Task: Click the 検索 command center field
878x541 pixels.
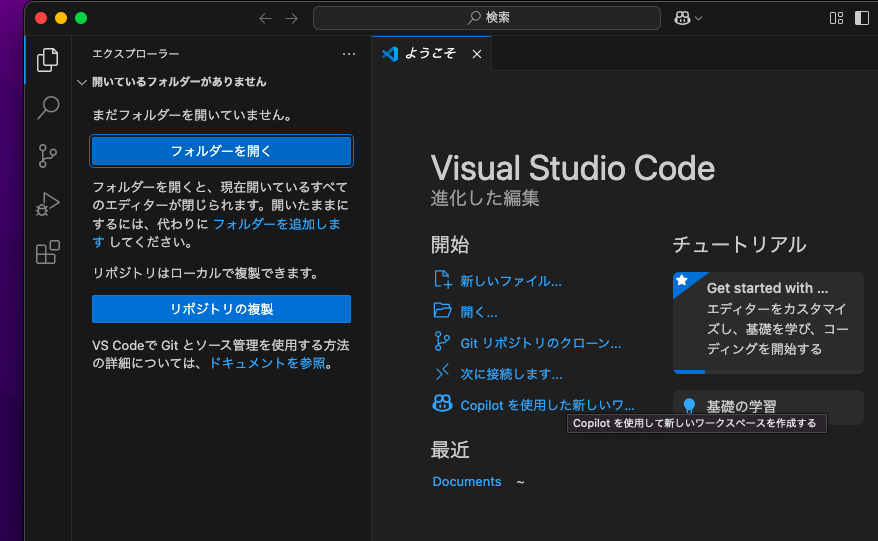Action: [487, 18]
